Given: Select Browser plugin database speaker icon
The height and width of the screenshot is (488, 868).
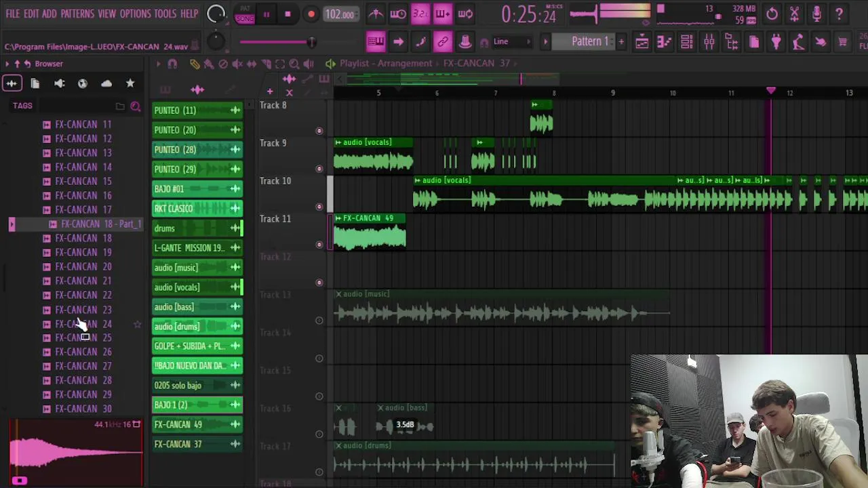Looking at the screenshot, I should click(59, 83).
